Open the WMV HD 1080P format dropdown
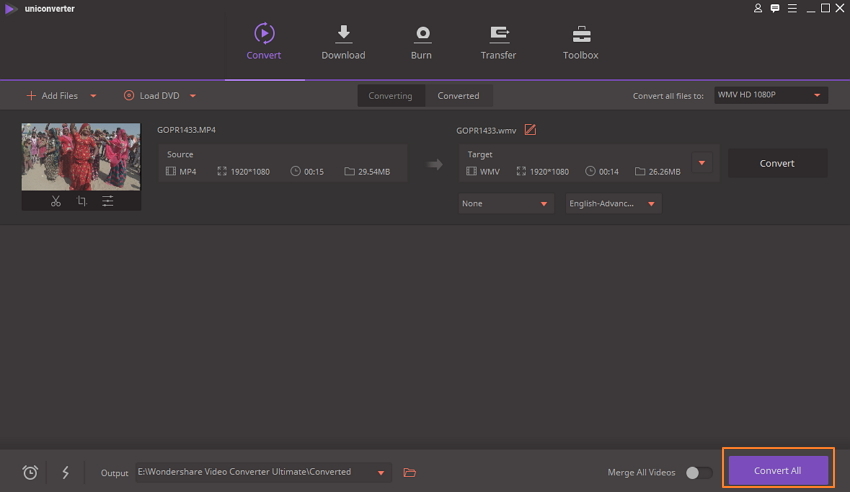Image resolution: width=850 pixels, height=492 pixels. tap(770, 95)
